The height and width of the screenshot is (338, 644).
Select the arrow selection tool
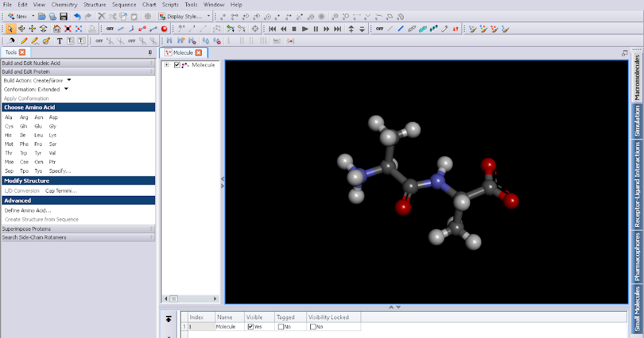click(x=11, y=29)
